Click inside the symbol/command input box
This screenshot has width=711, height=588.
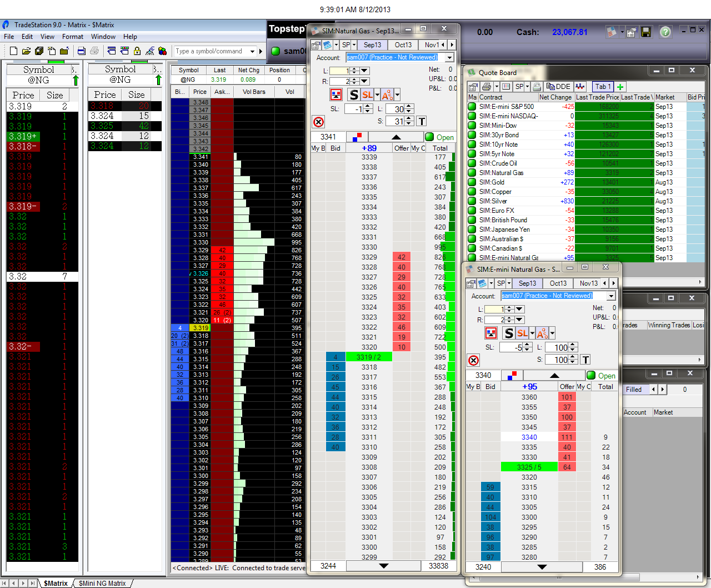[x=211, y=51]
